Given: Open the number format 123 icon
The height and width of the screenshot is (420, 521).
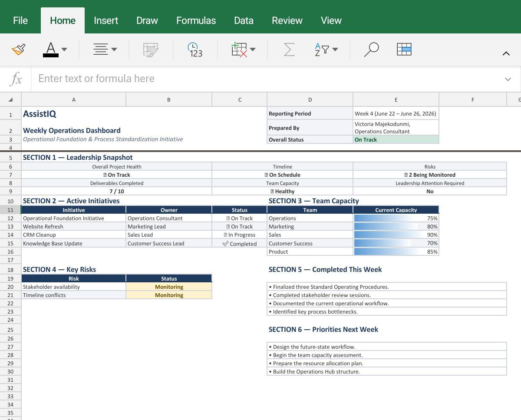Looking at the screenshot, I should click(x=195, y=50).
